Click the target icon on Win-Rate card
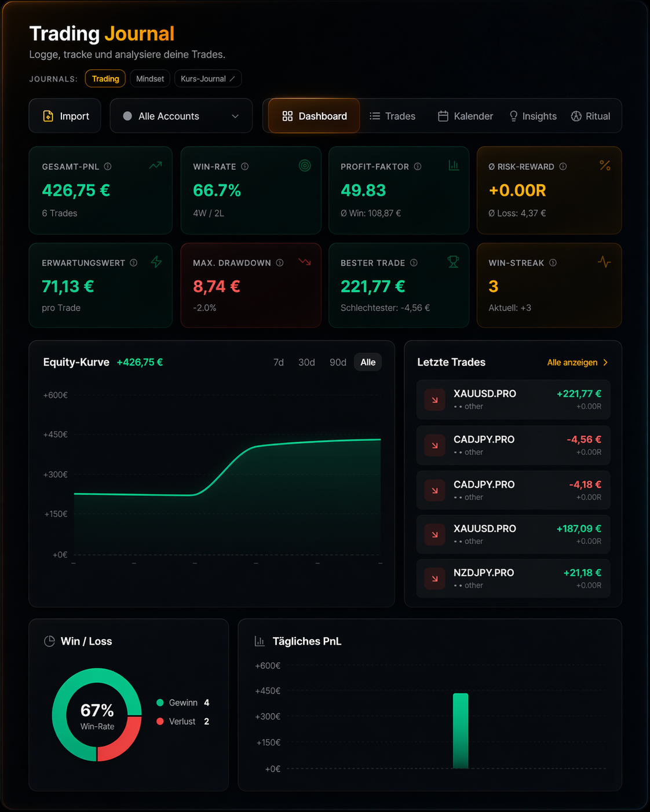The image size is (650, 812). (305, 166)
